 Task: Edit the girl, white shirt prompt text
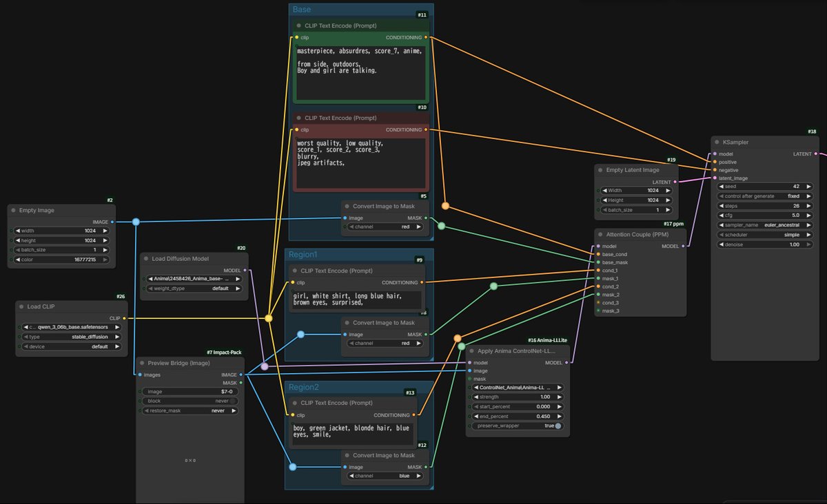click(356, 299)
